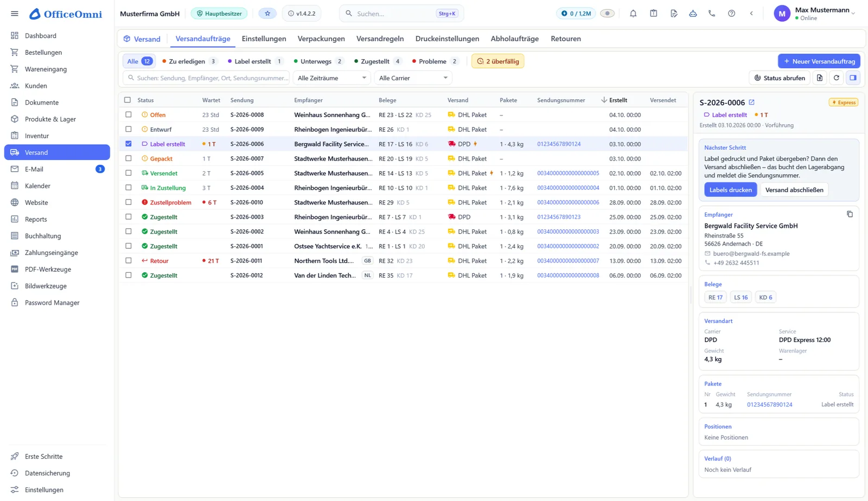Click the global Suchen search field
The image size is (868, 501).
pyautogui.click(x=402, y=14)
